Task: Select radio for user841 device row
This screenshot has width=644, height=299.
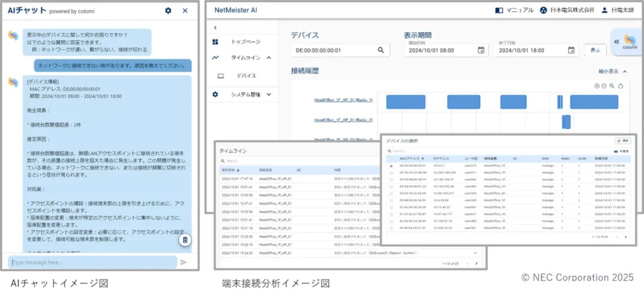Action: click(x=391, y=207)
